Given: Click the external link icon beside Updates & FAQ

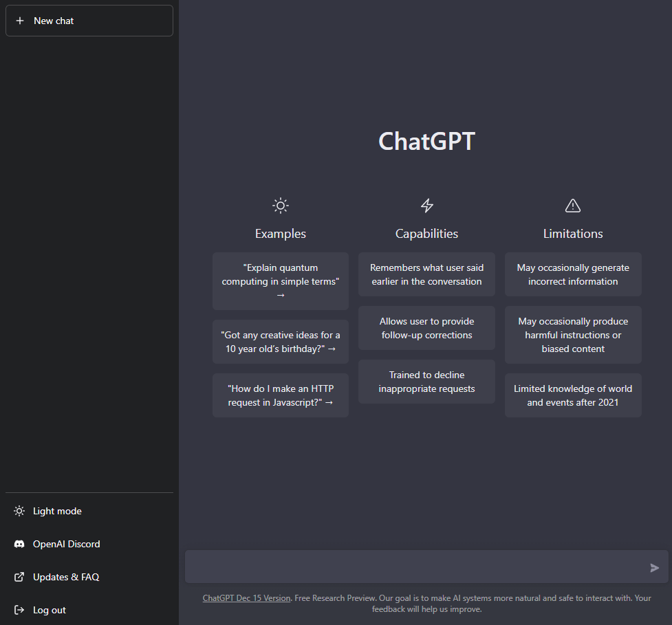Looking at the screenshot, I should pyautogui.click(x=19, y=576).
